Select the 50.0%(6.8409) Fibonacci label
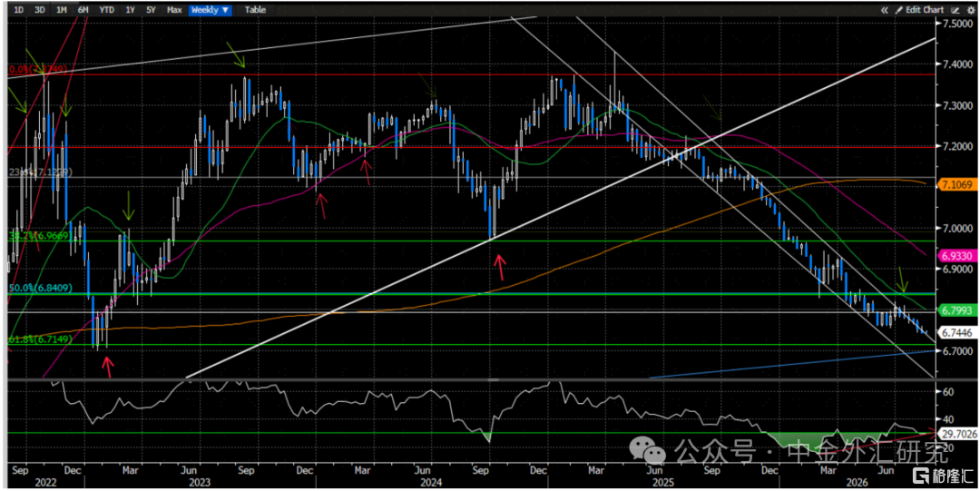This screenshot has height=491, width=980. pyautogui.click(x=40, y=289)
